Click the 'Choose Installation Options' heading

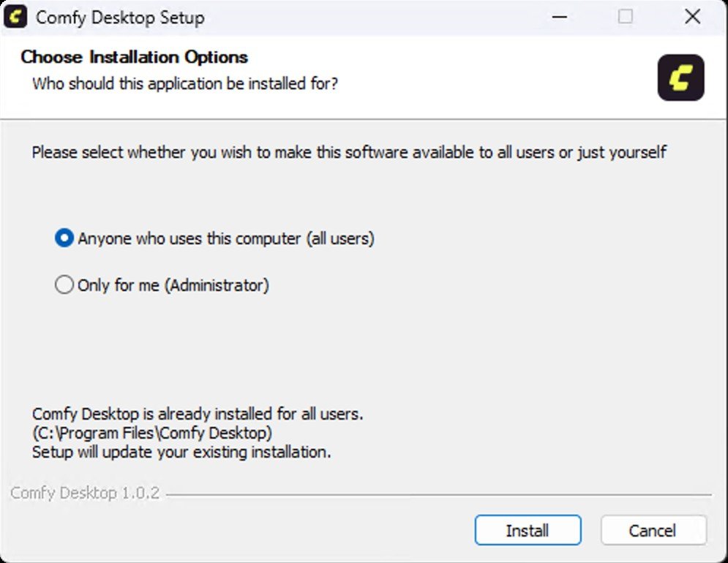click(x=134, y=57)
